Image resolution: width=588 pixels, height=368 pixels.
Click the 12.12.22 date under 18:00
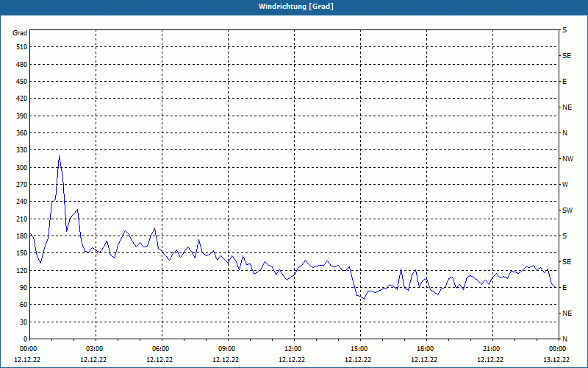pyautogui.click(x=424, y=360)
